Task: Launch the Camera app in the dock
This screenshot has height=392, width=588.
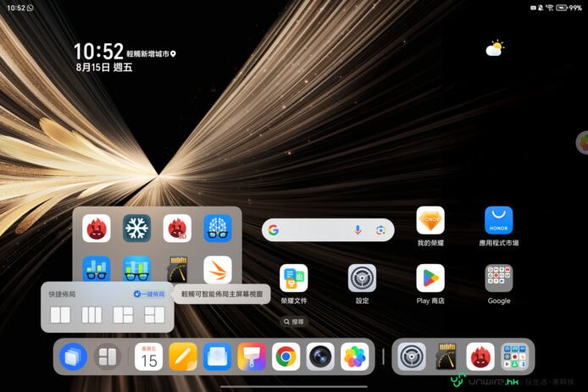Action: 320,356
